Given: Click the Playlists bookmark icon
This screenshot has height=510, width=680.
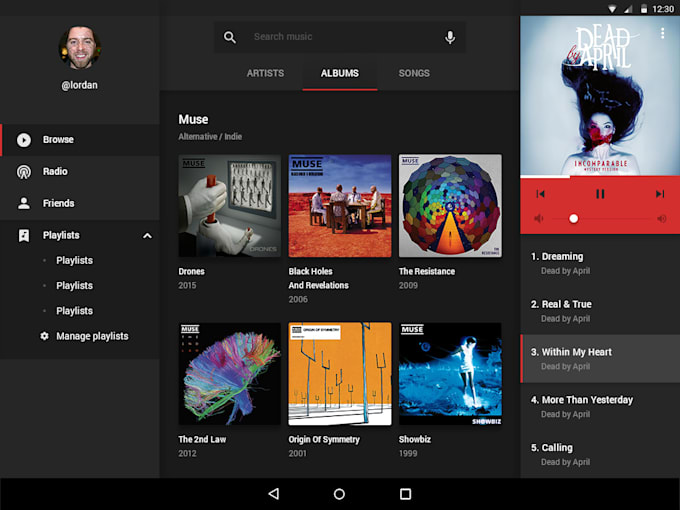Looking at the screenshot, I should (x=24, y=235).
